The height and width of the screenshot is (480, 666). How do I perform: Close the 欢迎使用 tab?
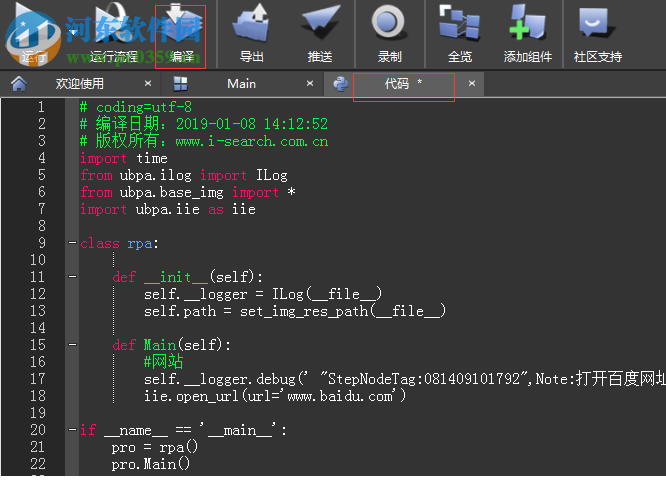(x=148, y=83)
